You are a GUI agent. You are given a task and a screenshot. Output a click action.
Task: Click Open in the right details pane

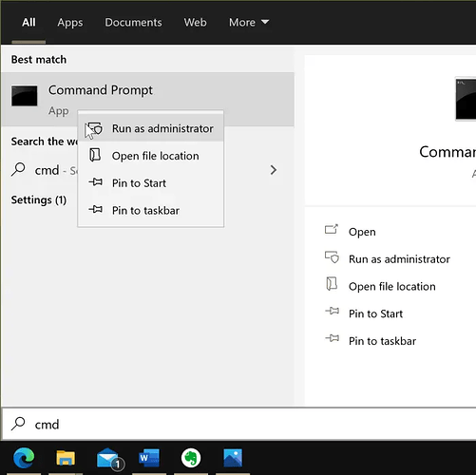[x=362, y=232]
